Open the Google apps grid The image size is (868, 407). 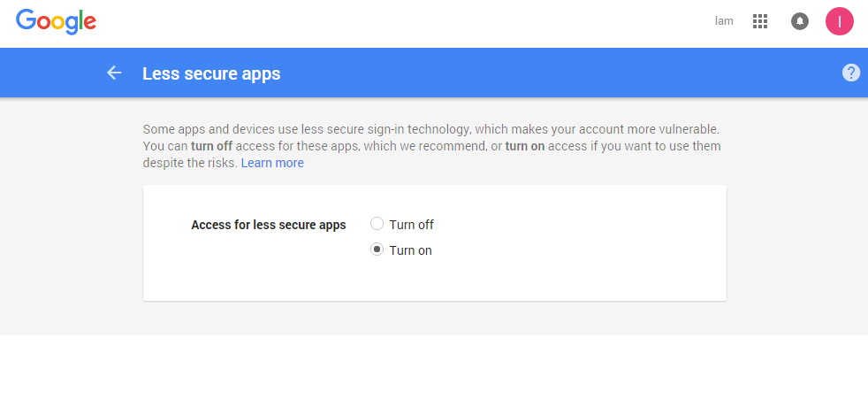tap(760, 21)
